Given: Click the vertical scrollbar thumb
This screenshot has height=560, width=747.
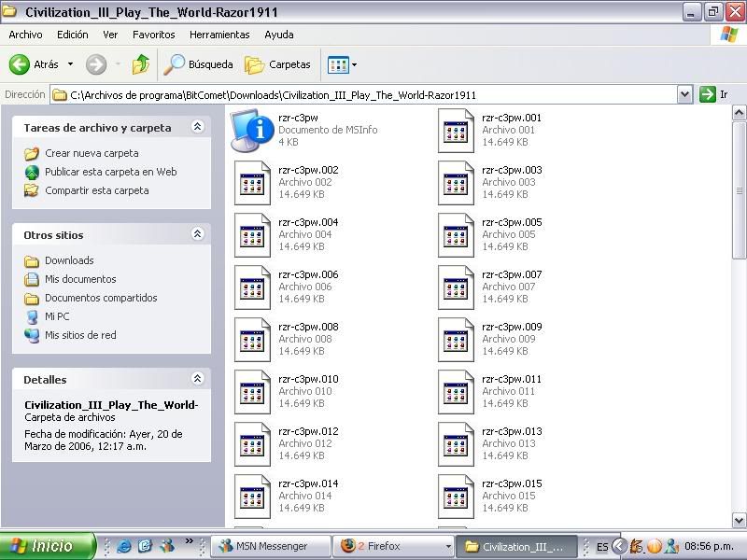Looking at the screenshot, I should pyautogui.click(x=739, y=190).
